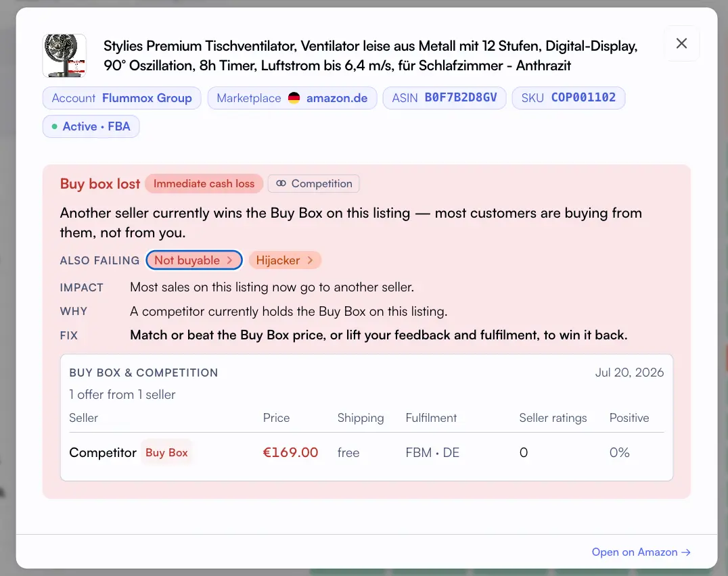Click the ALSO FAILING label
Image resolution: width=728 pixels, height=576 pixels.
100,261
